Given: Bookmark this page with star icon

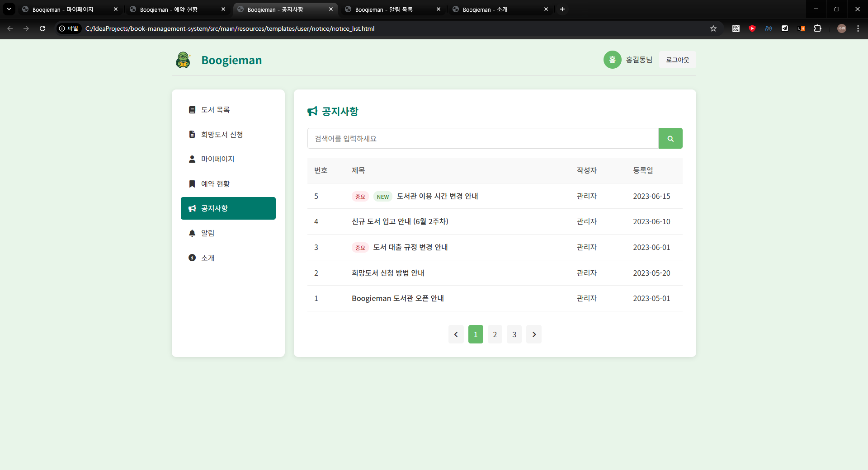Looking at the screenshot, I should (713, 28).
